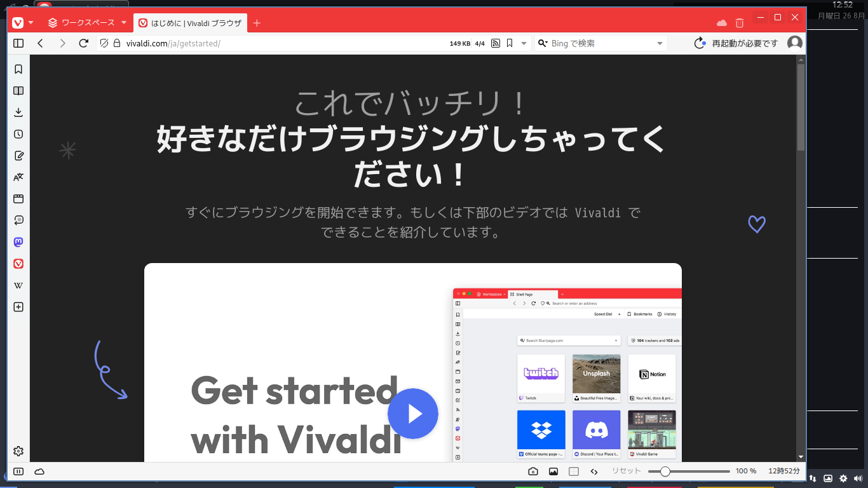The height and width of the screenshot is (488, 868).
Task: Open the Vivaldi main menu
Action: [18, 23]
